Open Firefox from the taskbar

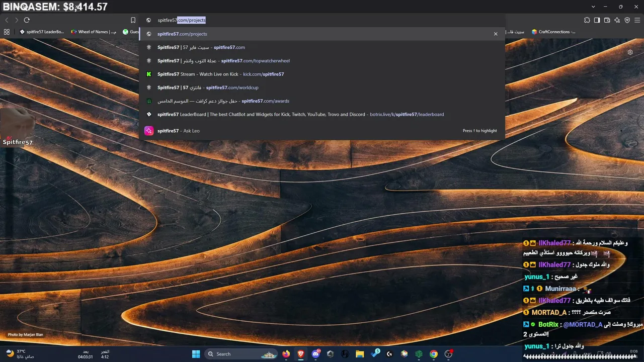(x=286, y=354)
